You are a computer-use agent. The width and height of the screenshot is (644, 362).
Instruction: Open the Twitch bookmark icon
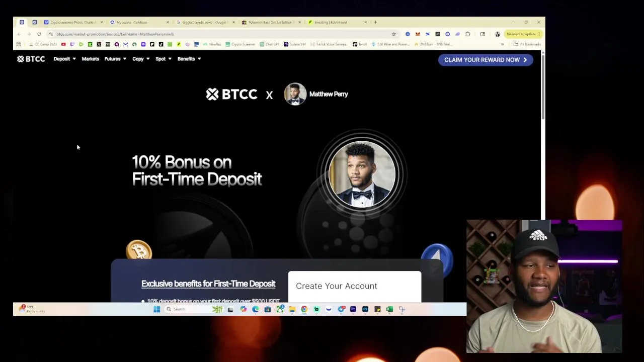[72, 44]
